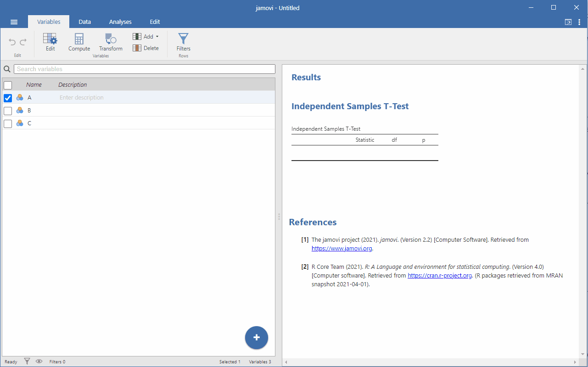Tick the checkbox for variable C
This screenshot has height=367, width=588.
tap(8, 123)
